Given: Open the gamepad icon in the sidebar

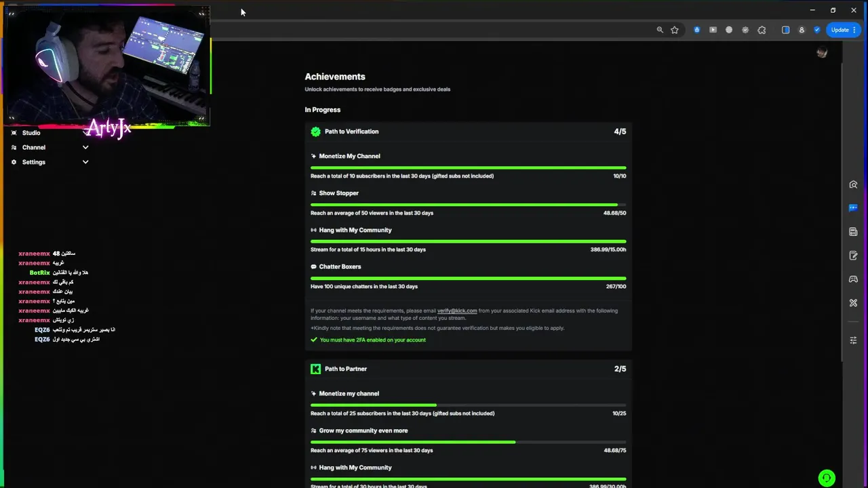Looking at the screenshot, I should [x=853, y=279].
